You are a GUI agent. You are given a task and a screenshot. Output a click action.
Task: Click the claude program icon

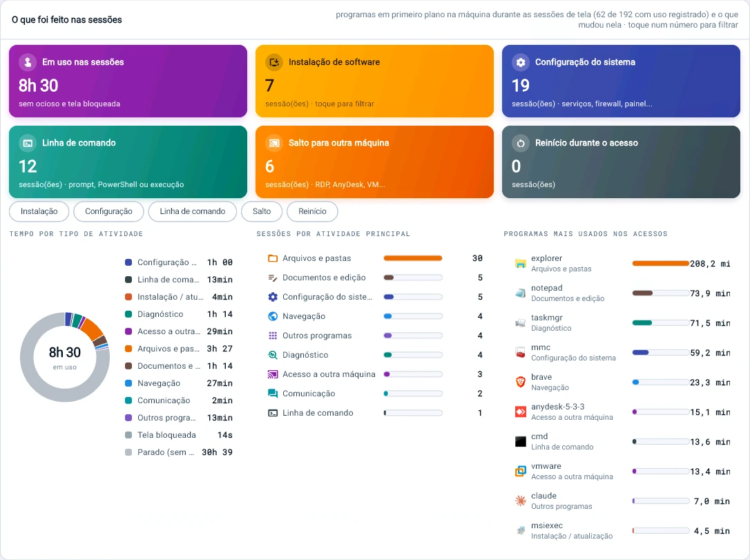coord(521,501)
